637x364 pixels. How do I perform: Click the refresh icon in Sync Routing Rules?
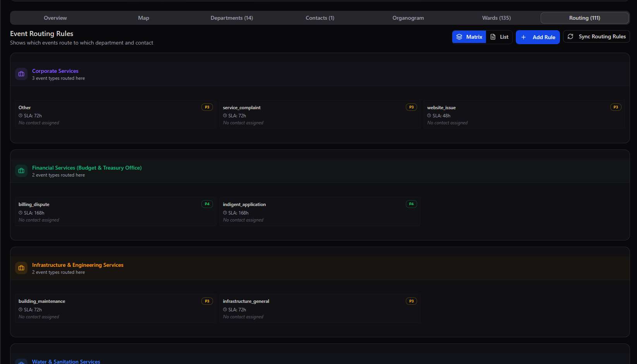(x=570, y=36)
